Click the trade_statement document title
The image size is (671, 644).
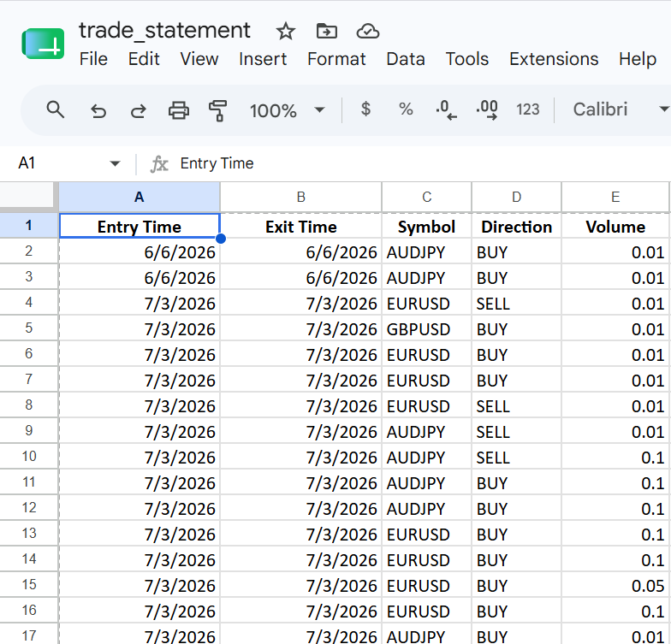(x=164, y=31)
